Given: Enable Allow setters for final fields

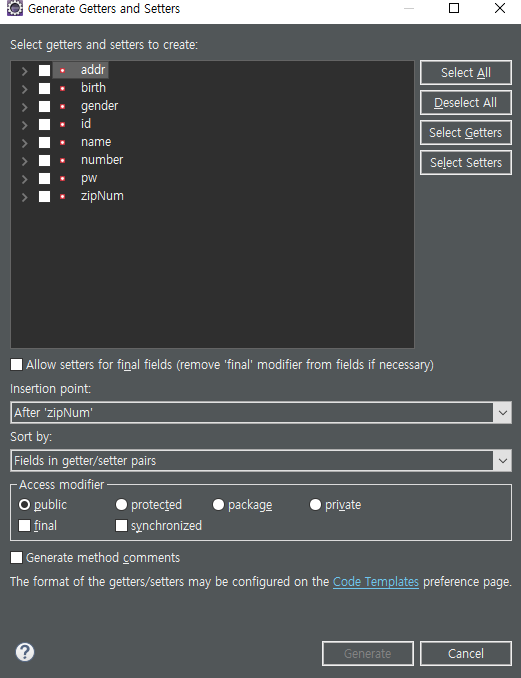Looking at the screenshot, I should [x=16, y=365].
